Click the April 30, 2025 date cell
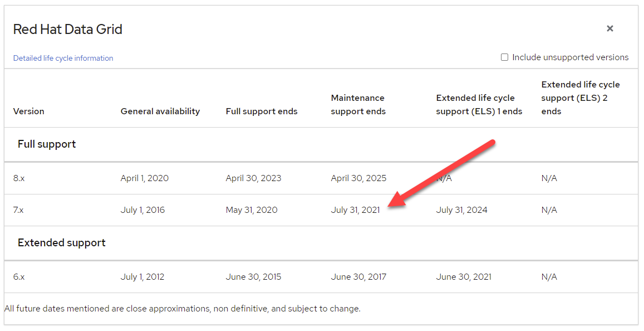 359,178
